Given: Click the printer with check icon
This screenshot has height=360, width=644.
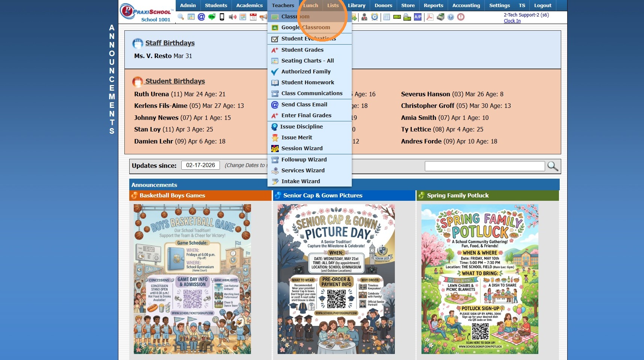Looking at the screenshot, I should point(407,17).
